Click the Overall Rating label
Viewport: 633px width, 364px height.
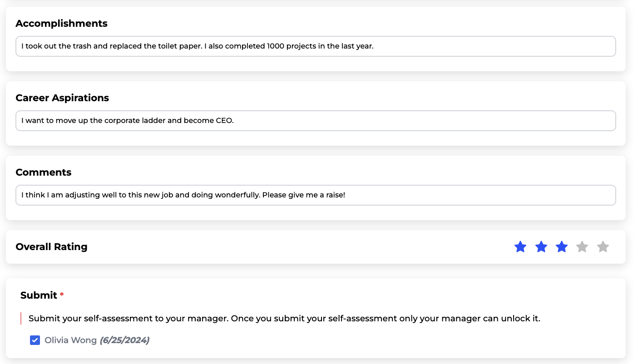[x=51, y=247]
